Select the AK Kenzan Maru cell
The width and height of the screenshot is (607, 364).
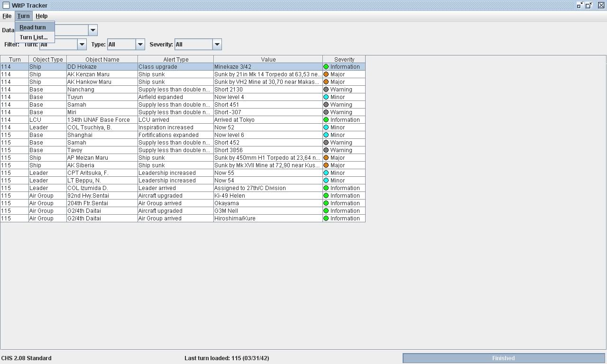(102, 74)
